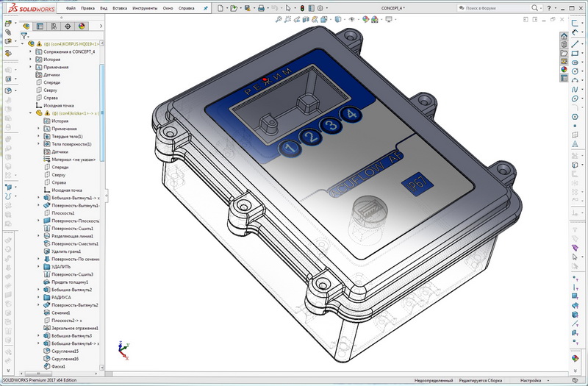Expand FeatureManager panel with right chevron
The image size is (588, 386).
pos(101,26)
